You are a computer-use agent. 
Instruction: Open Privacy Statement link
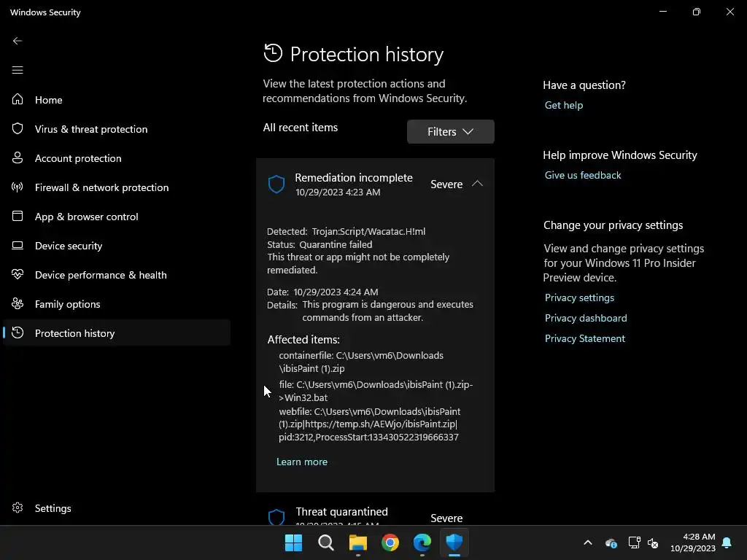point(584,338)
